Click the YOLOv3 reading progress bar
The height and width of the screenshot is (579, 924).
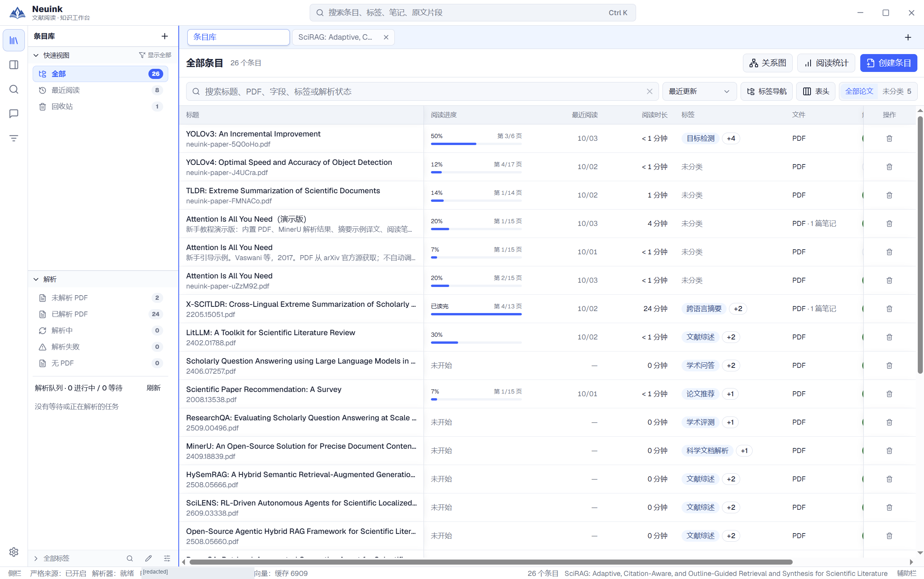point(476,144)
